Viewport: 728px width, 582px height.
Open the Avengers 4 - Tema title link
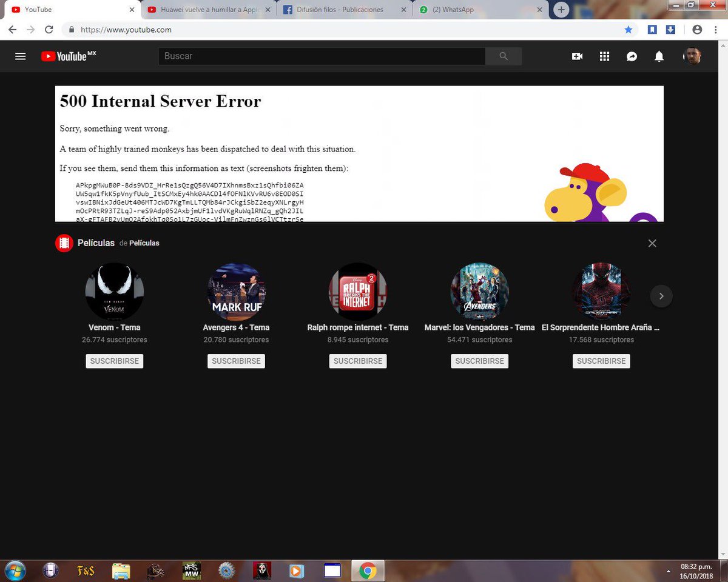tap(236, 327)
